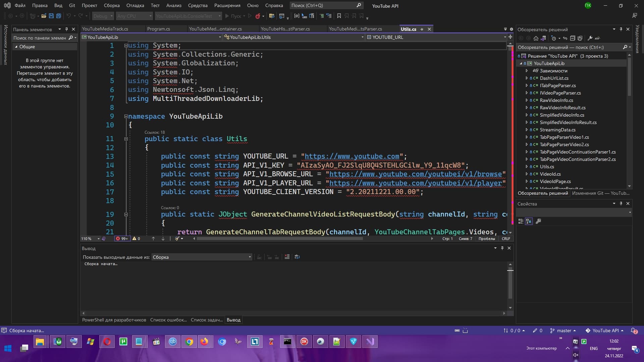The height and width of the screenshot is (362, 644).
Task: Open Solution Explorer properties wrench icon
Action: click(x=590, y=38)
